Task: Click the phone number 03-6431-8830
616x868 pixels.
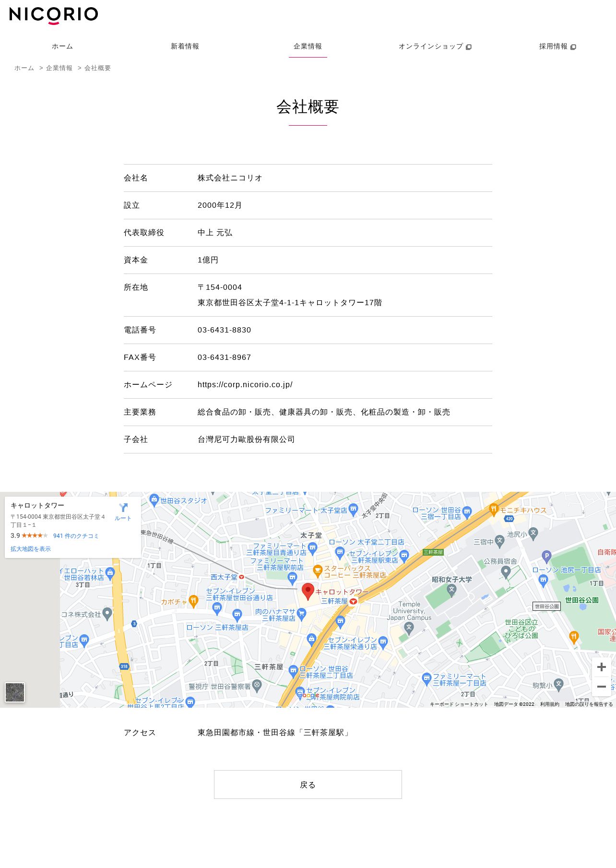Action: 225,330
